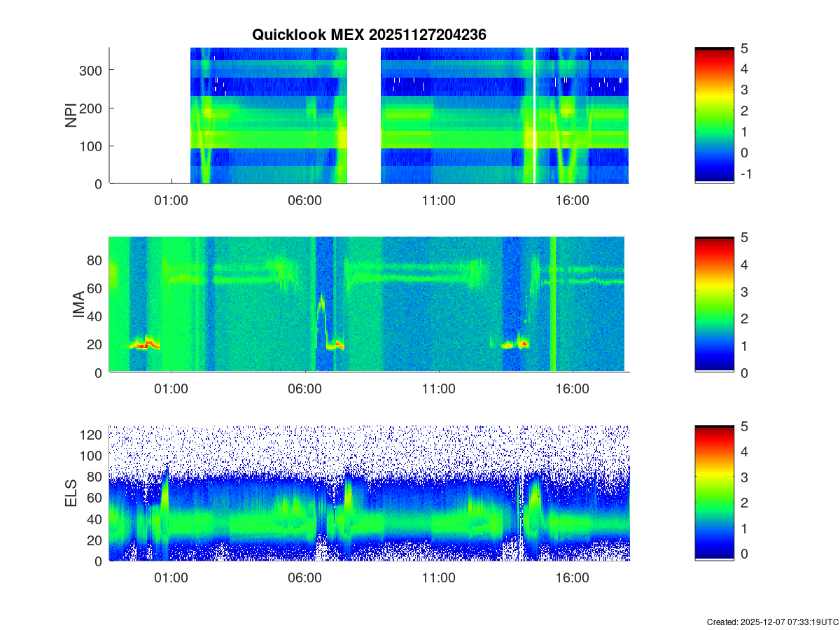840x630 pixels.
Task: Click the ELS panel colorbar
Action: [714, 493]
